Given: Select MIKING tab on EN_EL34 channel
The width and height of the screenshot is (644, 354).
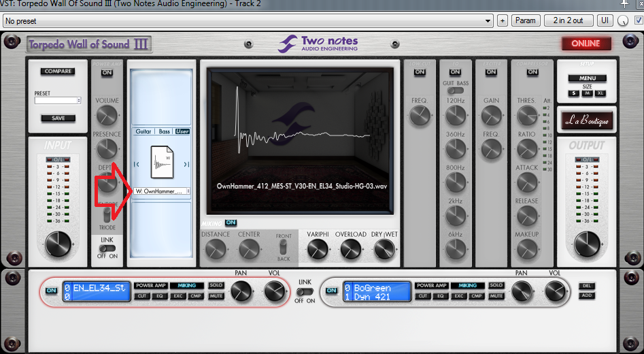Looking at the screenshot, I should (186, 285).
